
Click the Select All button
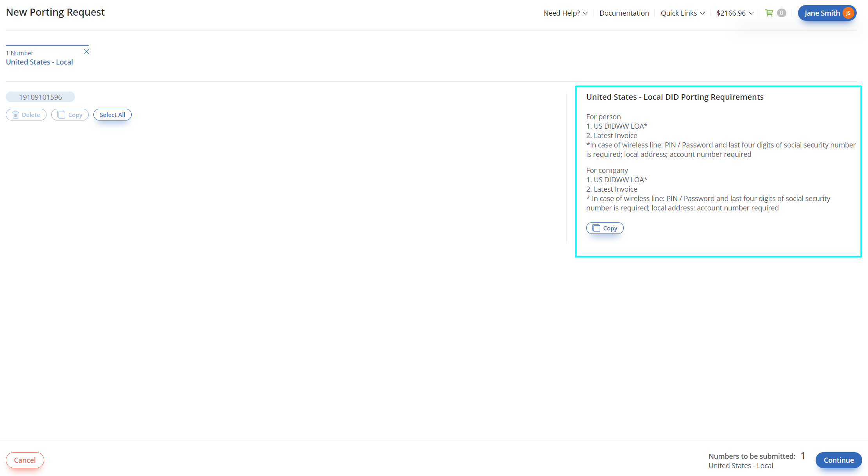coord(113,115)
